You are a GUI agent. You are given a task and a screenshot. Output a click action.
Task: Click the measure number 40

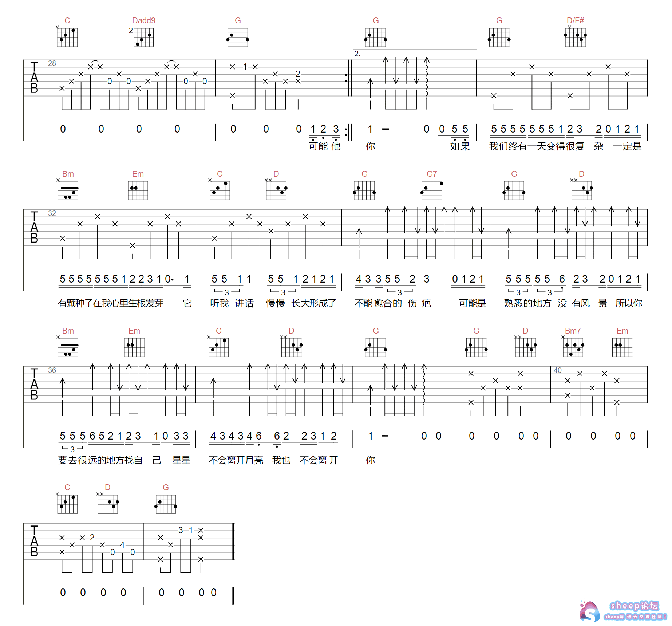[558, 370]
